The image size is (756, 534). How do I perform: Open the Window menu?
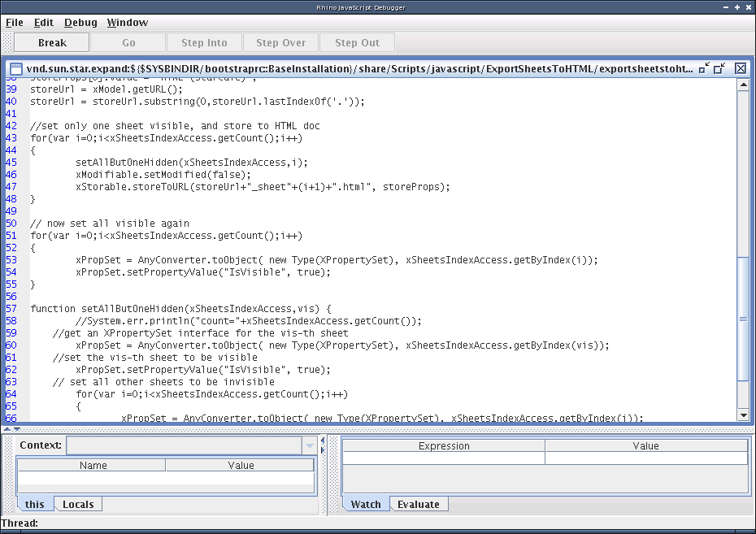point(128,23)
